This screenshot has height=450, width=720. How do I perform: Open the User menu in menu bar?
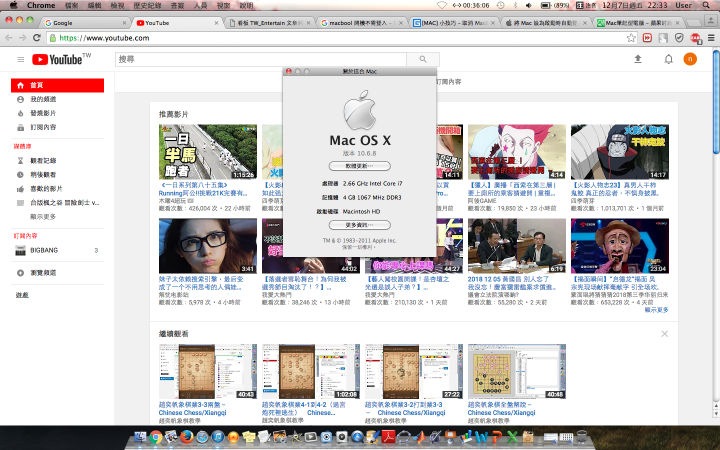[x=683, y=5]
